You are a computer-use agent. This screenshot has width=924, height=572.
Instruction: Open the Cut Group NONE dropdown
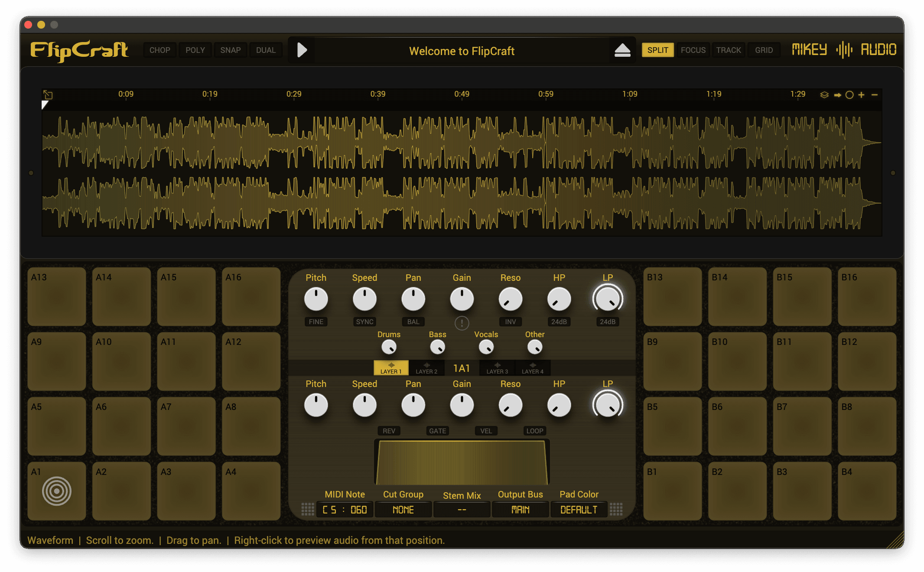click(403, 510)
